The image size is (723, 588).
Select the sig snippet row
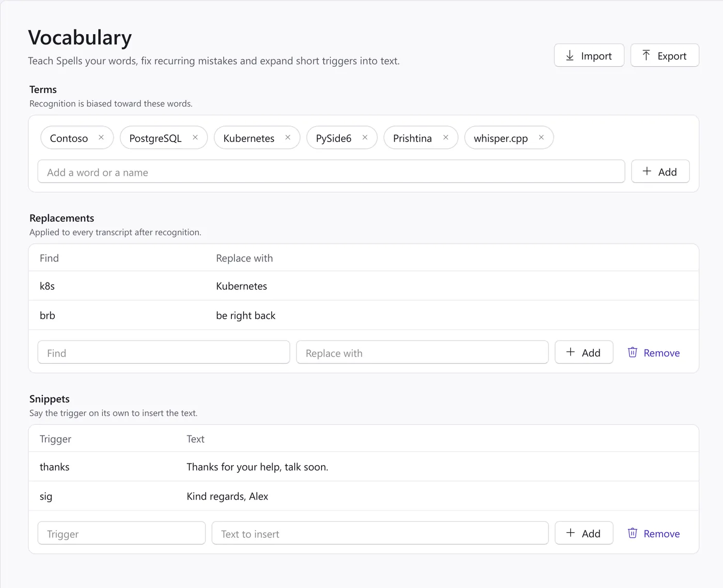364,496
